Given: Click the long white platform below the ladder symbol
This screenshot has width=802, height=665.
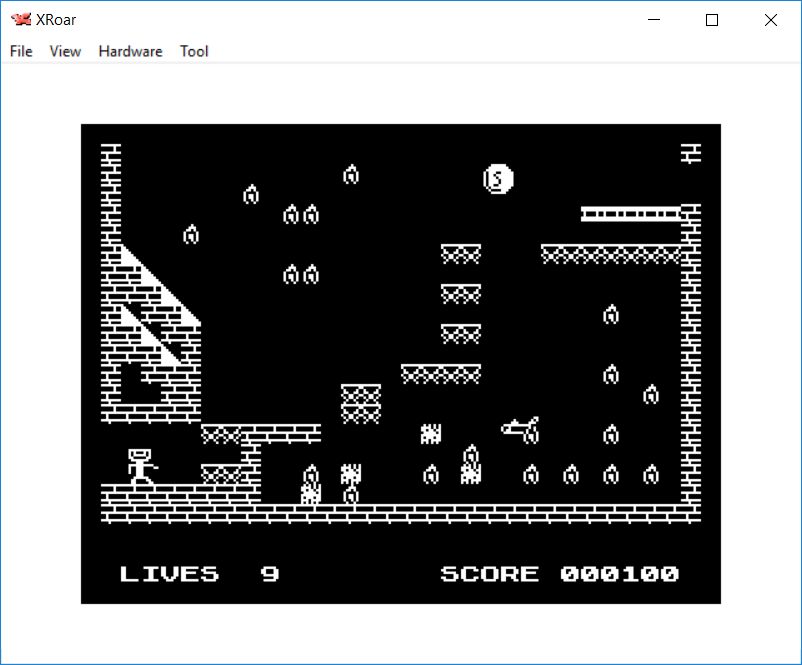Looking at the screenshot, I should tap(630, 214).
